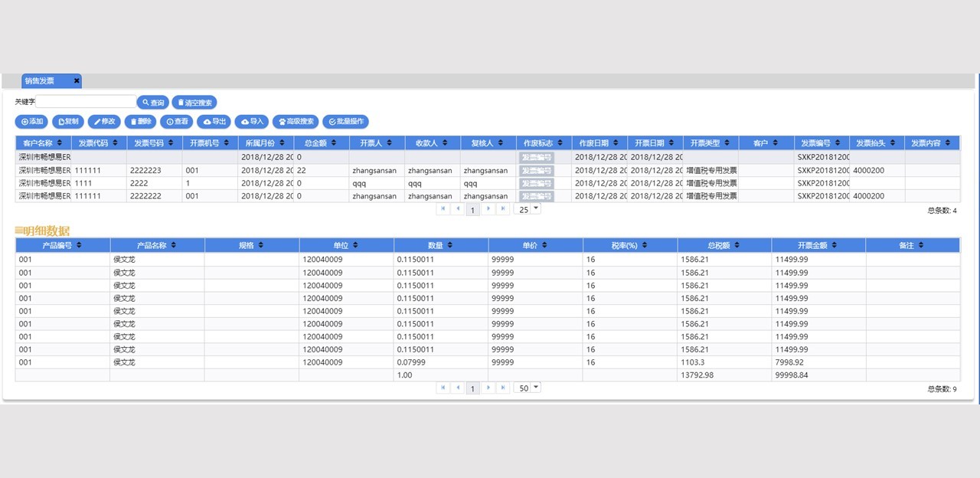Click the 关键字 keyword input field

point(85,102)
